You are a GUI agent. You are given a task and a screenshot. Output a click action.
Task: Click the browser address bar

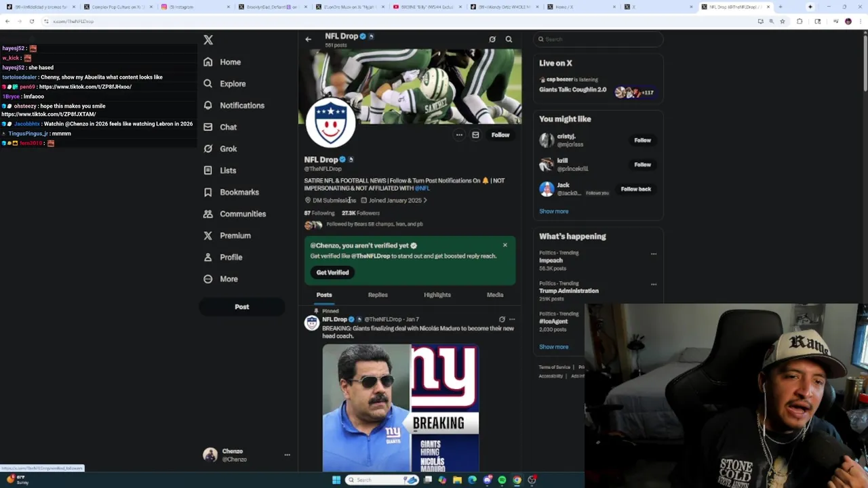(400, 21)
